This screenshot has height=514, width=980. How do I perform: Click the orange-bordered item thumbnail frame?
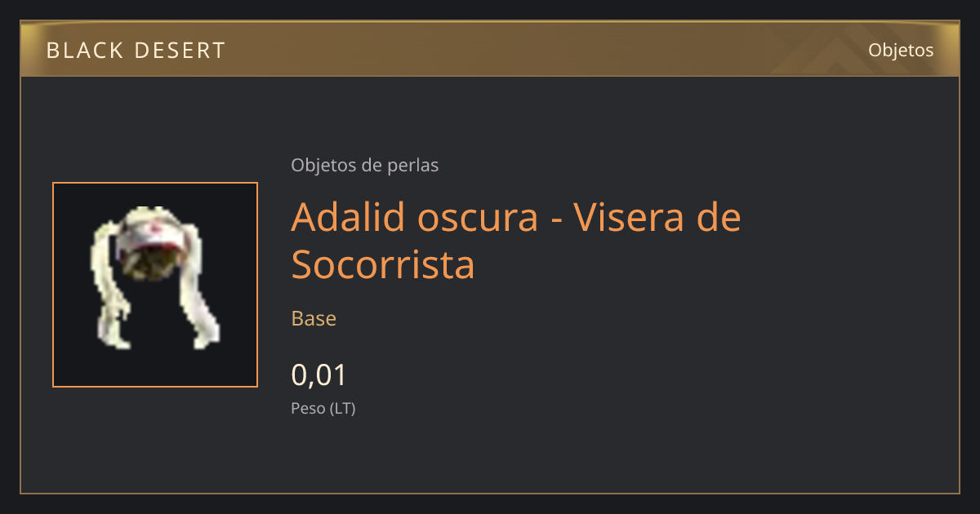coord(155,285)
